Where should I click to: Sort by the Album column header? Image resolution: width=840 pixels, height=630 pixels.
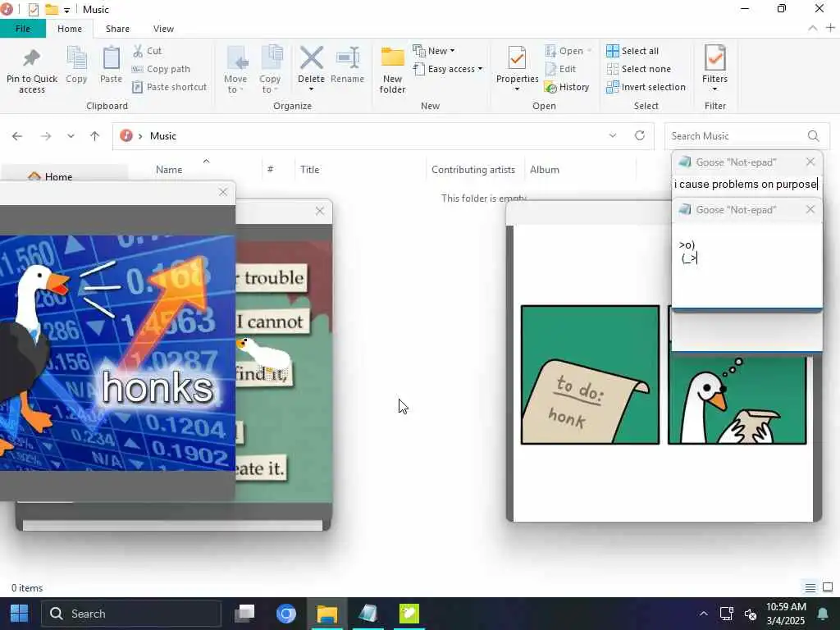545,169
